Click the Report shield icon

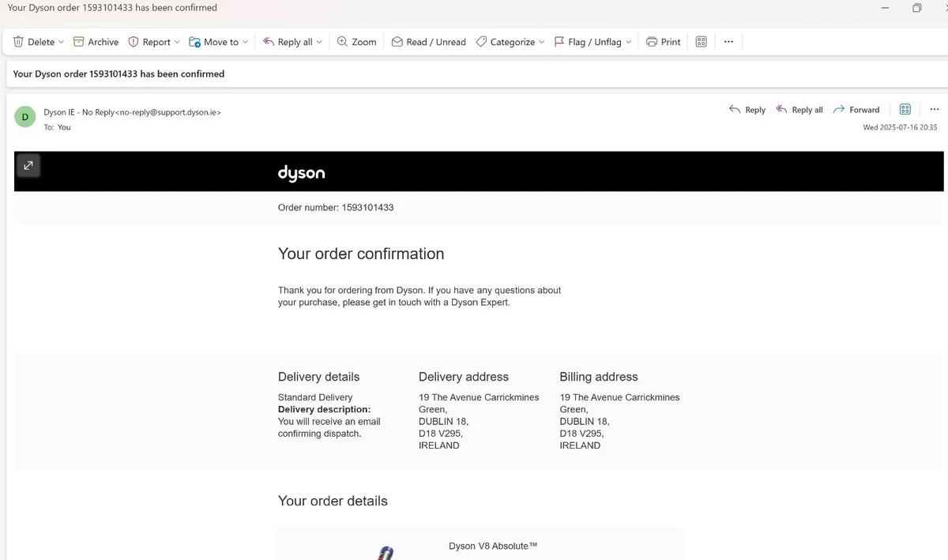pos(134,42)
